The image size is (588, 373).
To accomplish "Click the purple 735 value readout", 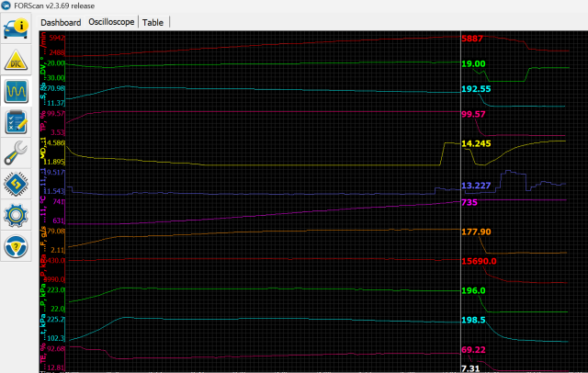I will [469, 203].
